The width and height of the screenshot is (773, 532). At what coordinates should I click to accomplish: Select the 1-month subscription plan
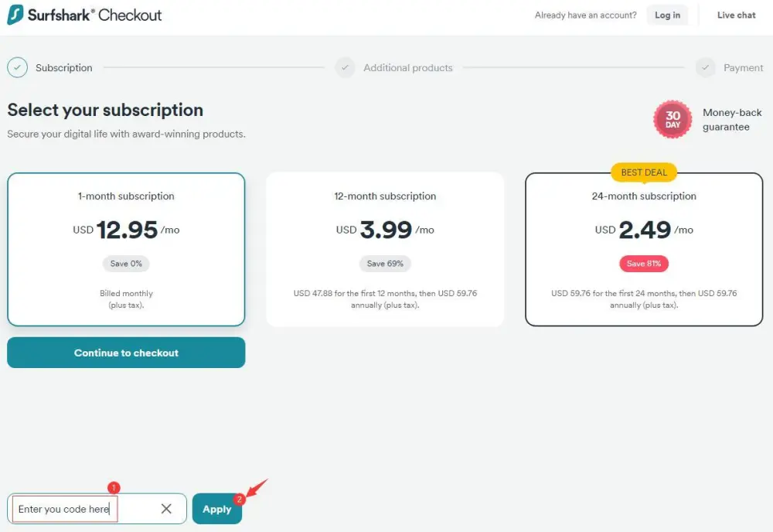(x=126, y=249)
